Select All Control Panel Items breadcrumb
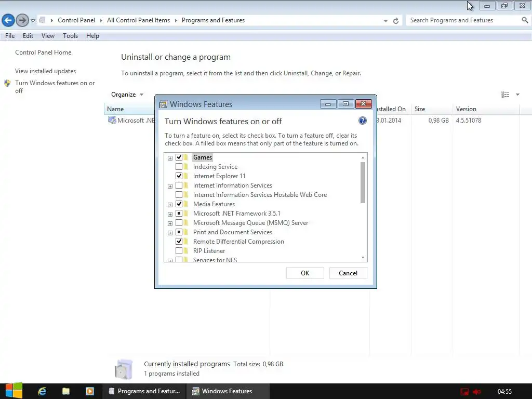 coord(138,20)
